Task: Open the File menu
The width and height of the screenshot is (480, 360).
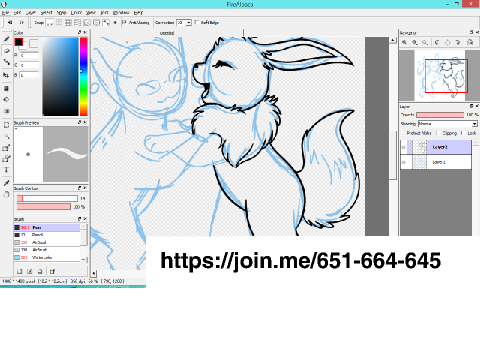Action: (5, 13)
